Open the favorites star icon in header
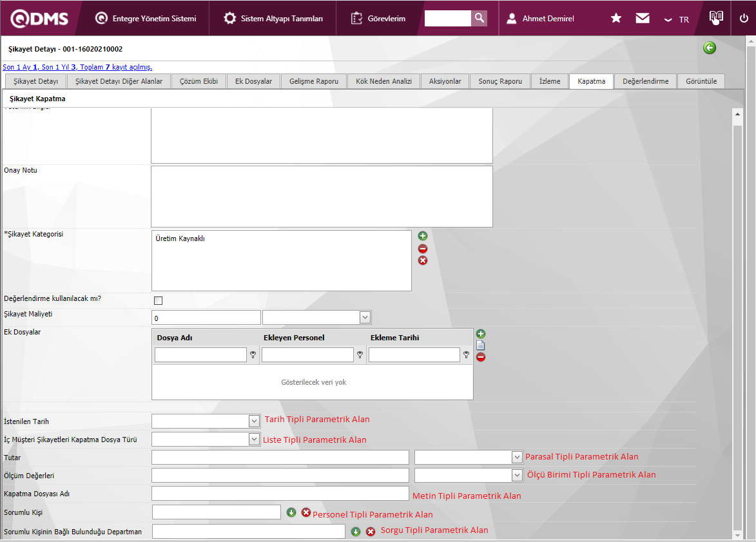The width and height of the screenshot is (756, 542). (616, 18)
